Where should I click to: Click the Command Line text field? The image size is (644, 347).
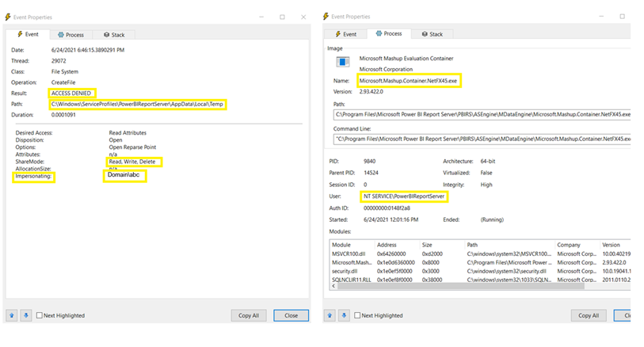pos(482,139)
